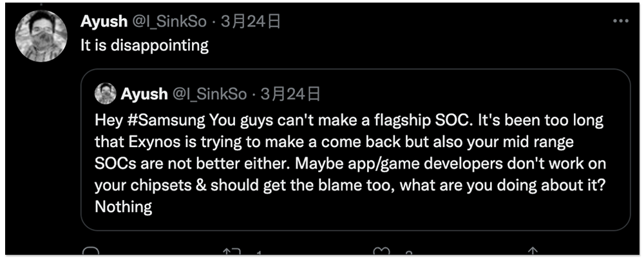Retweet using the retweet arrows icon
The width and height of the screenshot is (644, 258).
232,252
